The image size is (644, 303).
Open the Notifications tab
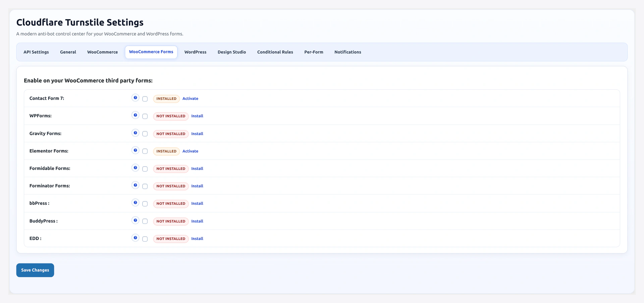(x=348, y=52)
